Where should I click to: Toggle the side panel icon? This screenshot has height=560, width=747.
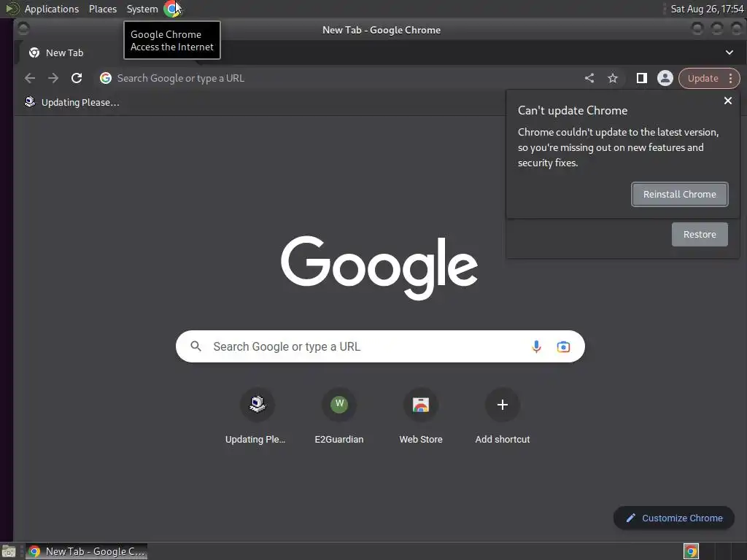[642, 78]
